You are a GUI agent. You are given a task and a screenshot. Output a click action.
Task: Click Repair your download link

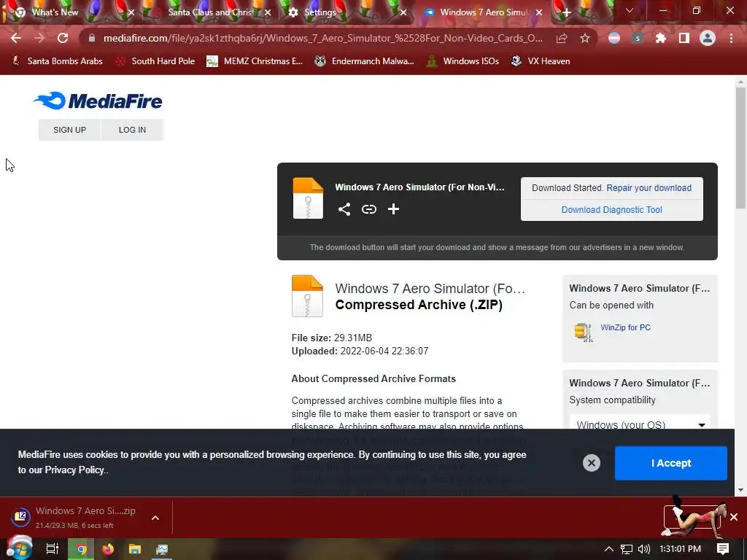[x=649, y=187]
